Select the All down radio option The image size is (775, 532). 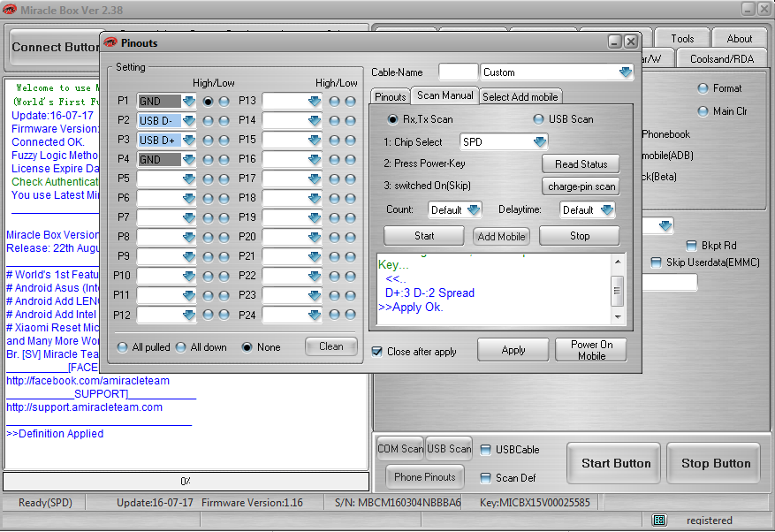pos(201,347)
